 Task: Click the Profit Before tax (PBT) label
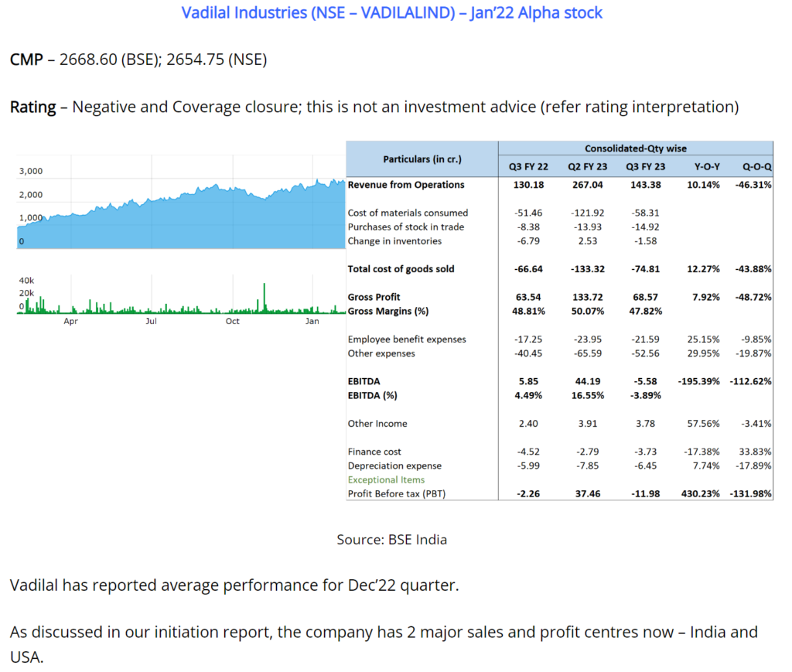click(397, 494)
